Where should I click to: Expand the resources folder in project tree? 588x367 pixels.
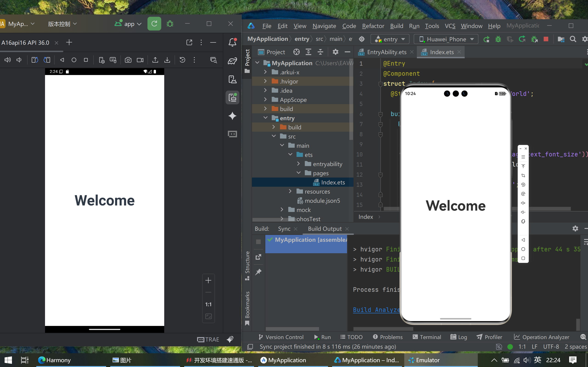(x=290, y=191)
